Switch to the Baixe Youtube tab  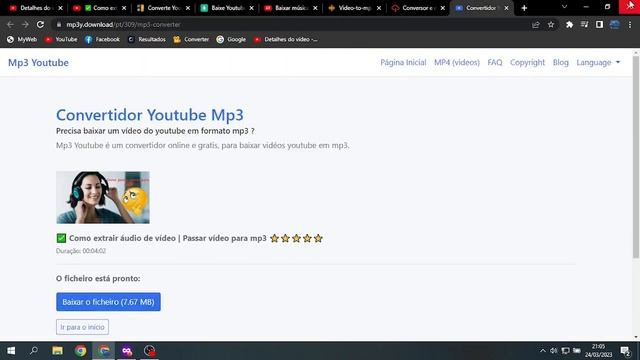(227, 8)
